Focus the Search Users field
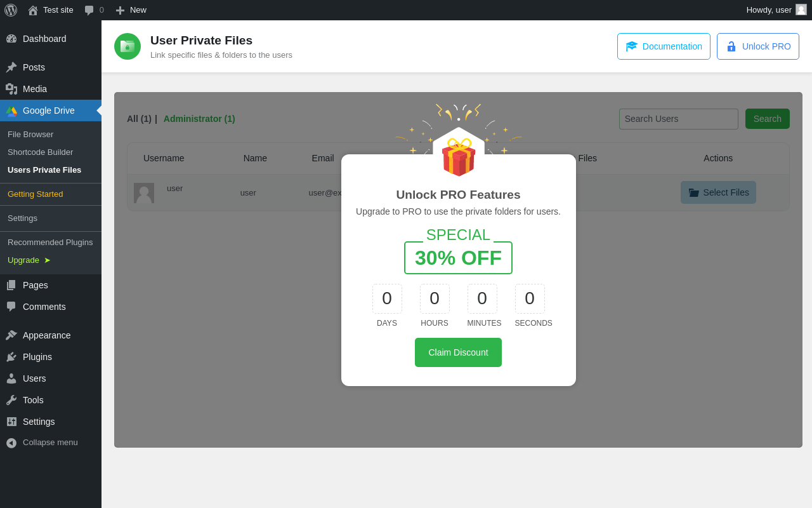Image resolution: width=812 pixels, height=508 pixels. (x=679, y=119)
